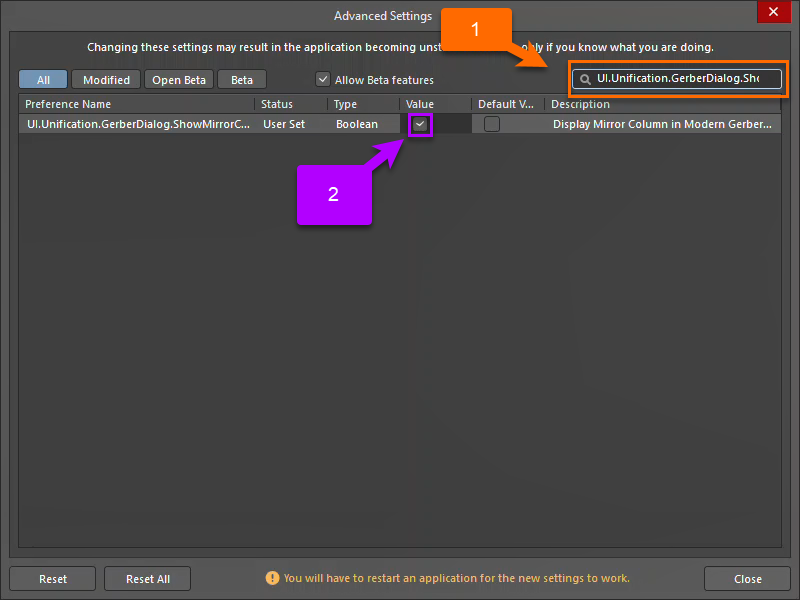Click the Reset All button
Image resolution: width=800 pixels, height=600 pixels.
[147, 579]
